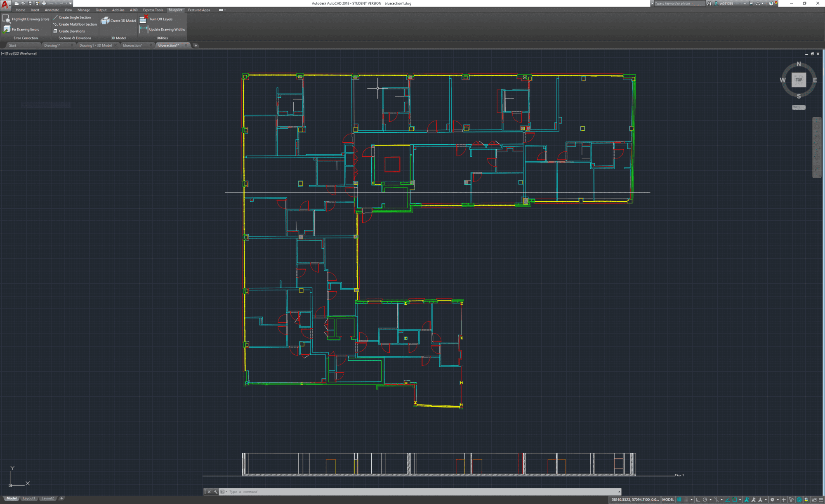Image resolution: width=825 pixels, height=504 pixels.
Task: Toggle snap mode dotted grid icon
Action: tap(686, 499)
